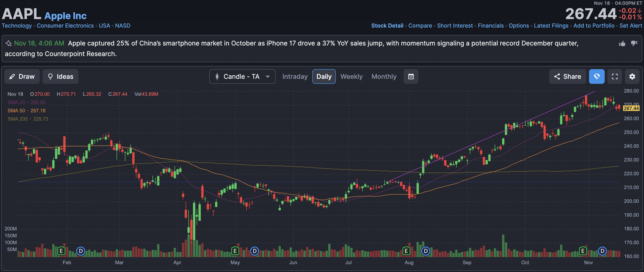644x272 pixels.
Task: Enter fullscreen chart mode
Action: [x=615, y=76]
